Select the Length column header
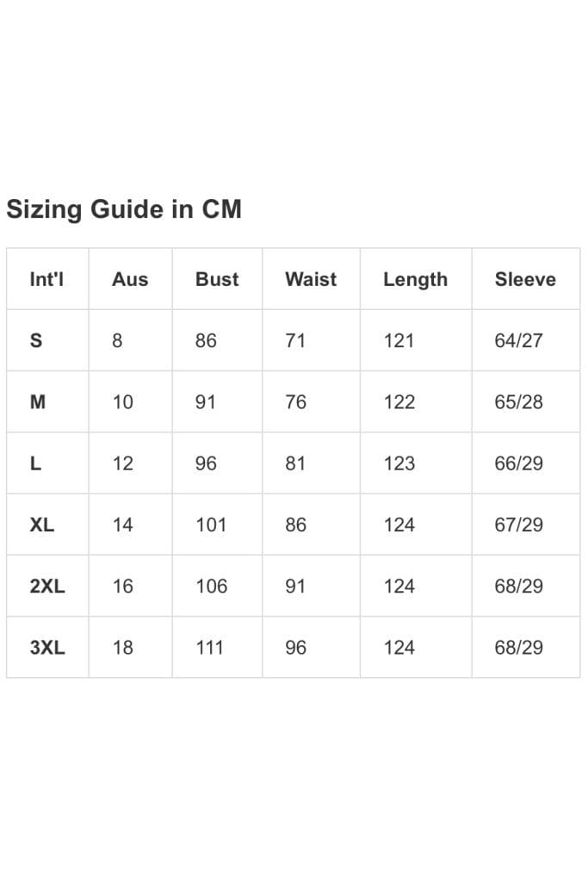The image size is (588, 882). point(416,280)
